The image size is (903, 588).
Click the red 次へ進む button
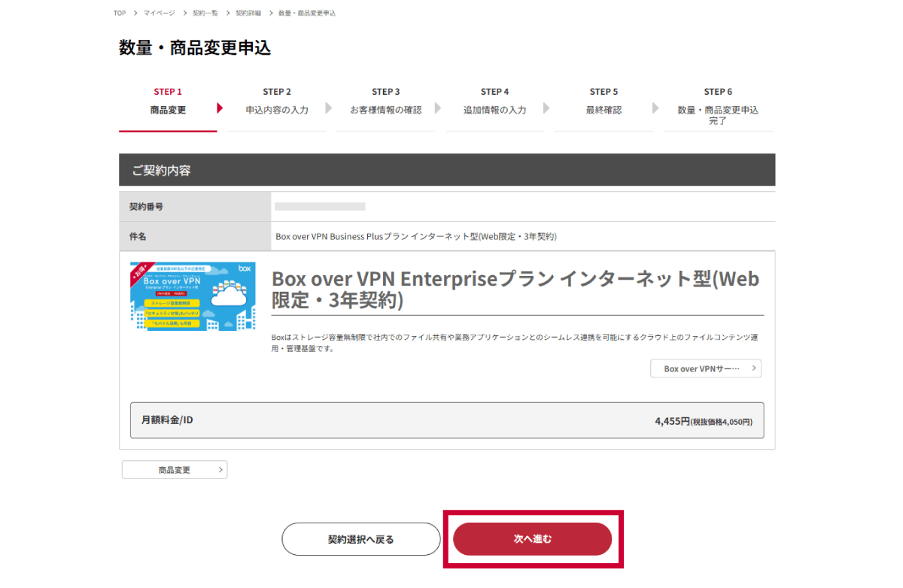pos(532,539)
